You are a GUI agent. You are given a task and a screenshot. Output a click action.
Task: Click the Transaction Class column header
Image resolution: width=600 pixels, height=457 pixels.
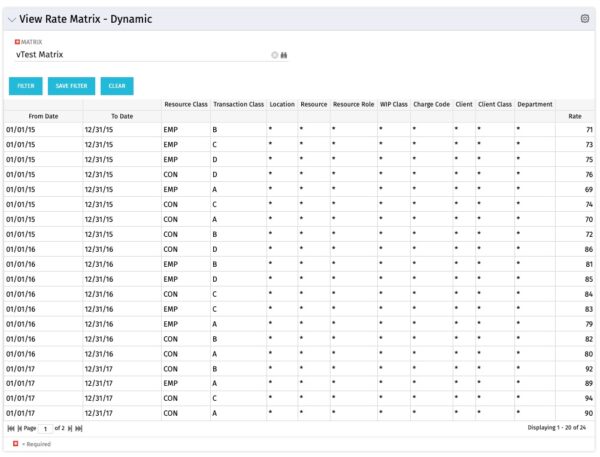tap(238, 104)
